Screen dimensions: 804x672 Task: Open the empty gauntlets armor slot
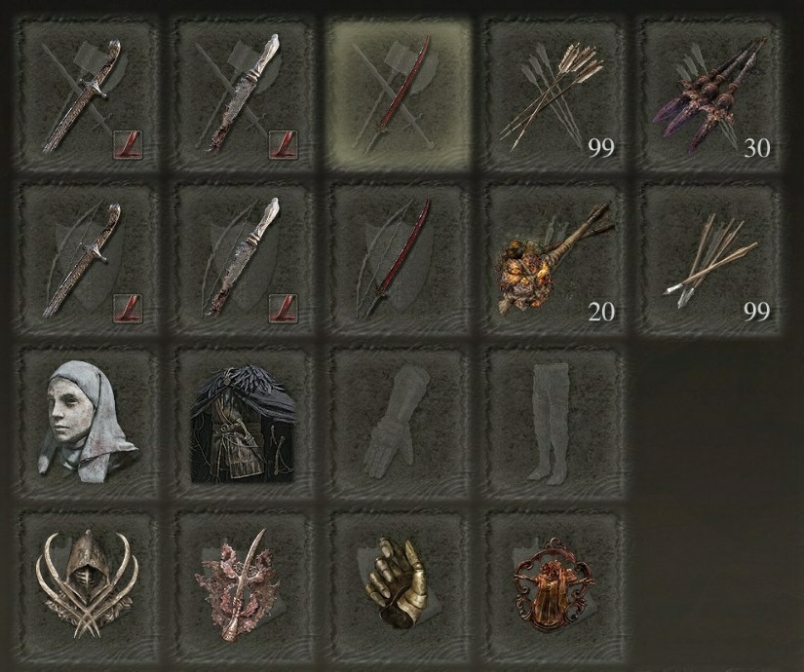click(399, 424)
